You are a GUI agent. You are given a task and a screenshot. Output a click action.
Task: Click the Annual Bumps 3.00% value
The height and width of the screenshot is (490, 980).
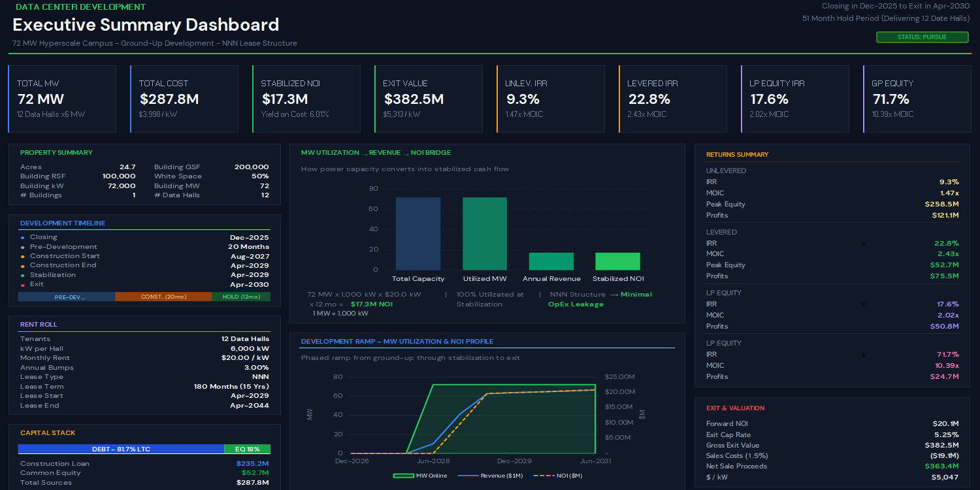(257, 367)
